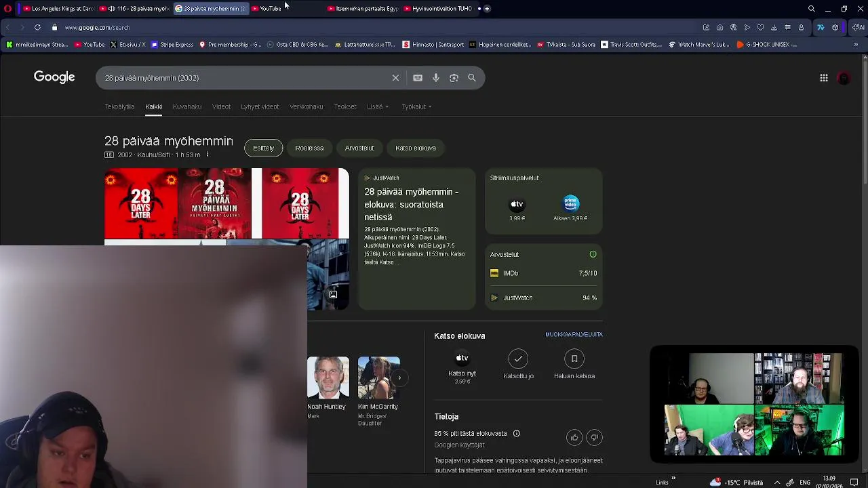Open the first 28 Days Later poster thumbnail

[x=141, y=203]
